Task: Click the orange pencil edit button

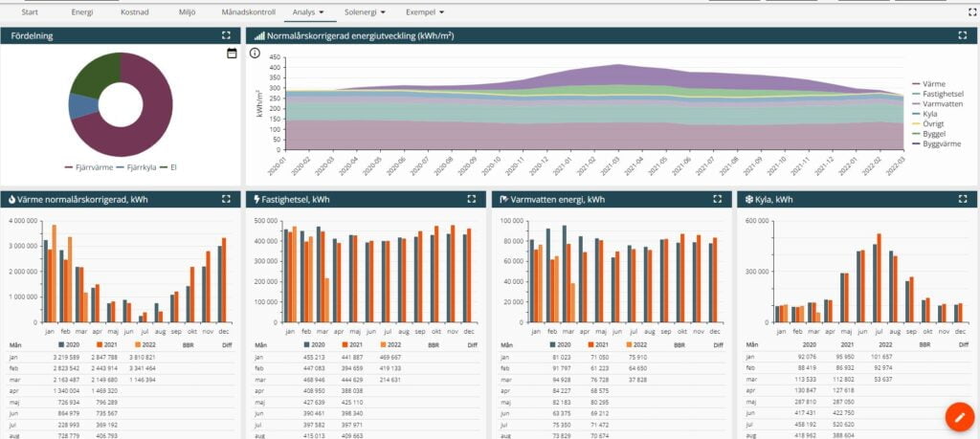Action: coord(958,417)
